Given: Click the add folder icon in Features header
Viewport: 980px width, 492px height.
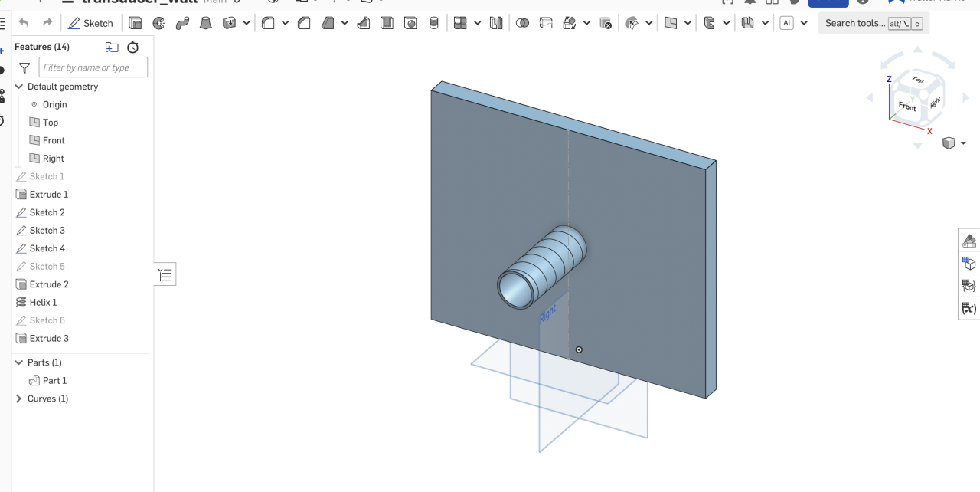Looking at the screenshot, I should 112,47.
